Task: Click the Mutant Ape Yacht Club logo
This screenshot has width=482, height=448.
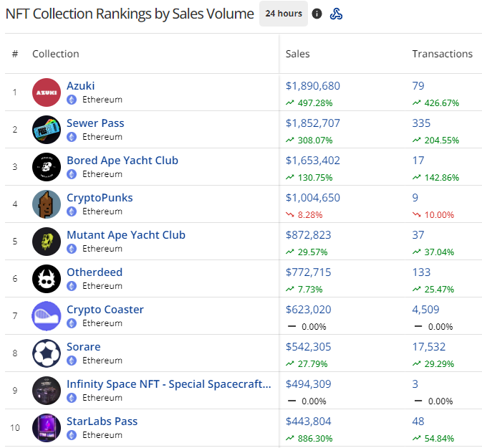Action: [x=47, y=242]
